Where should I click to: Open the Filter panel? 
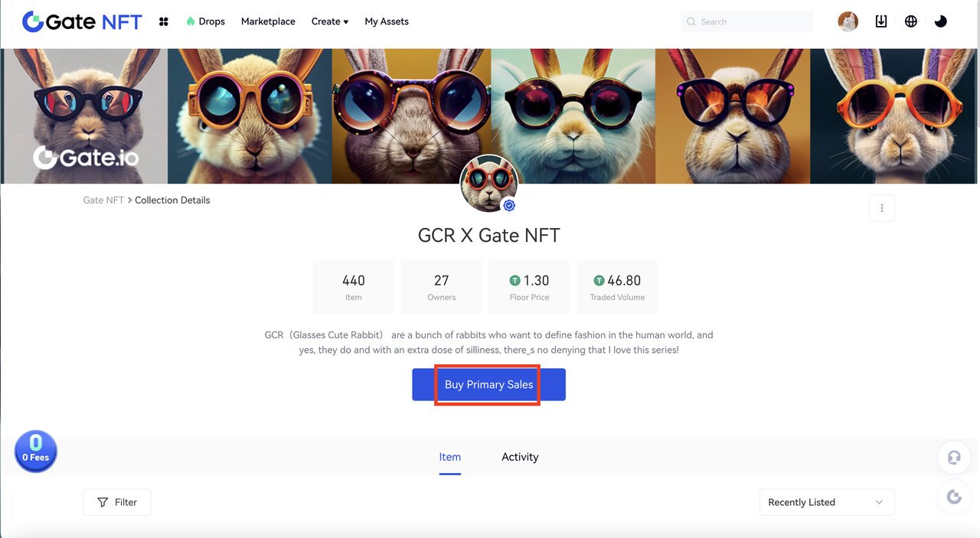tap(117, 502)
